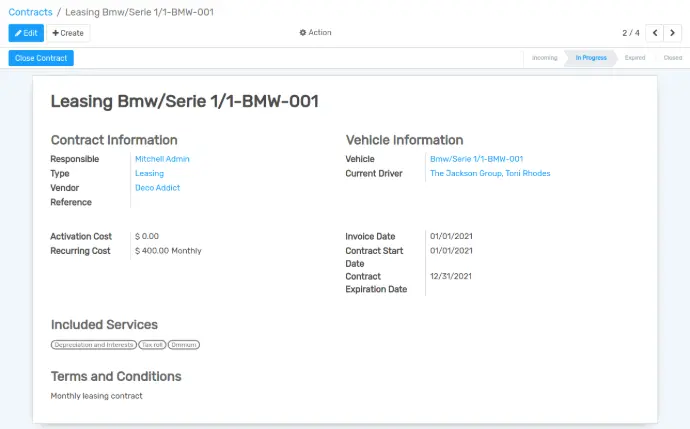Switch status to Expired stage

pos(635,58)
